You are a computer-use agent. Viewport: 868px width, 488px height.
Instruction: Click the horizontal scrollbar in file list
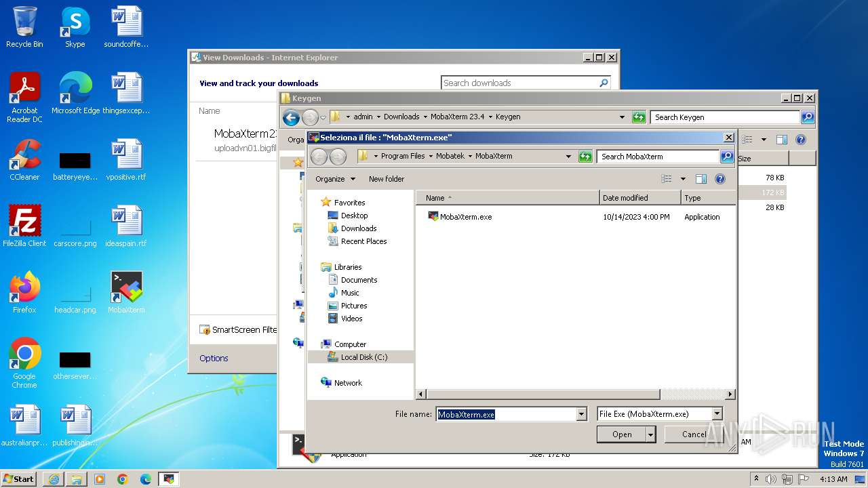coord(543,394)
